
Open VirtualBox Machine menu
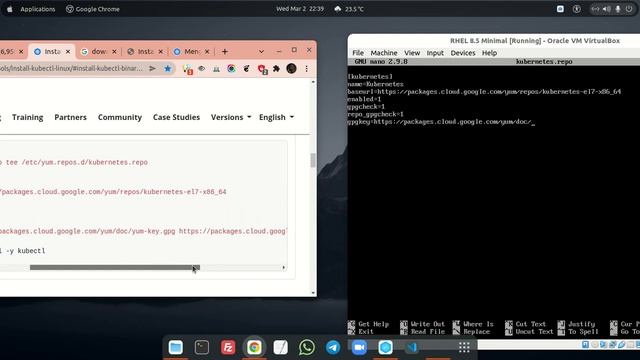click(x=384, y=53)
